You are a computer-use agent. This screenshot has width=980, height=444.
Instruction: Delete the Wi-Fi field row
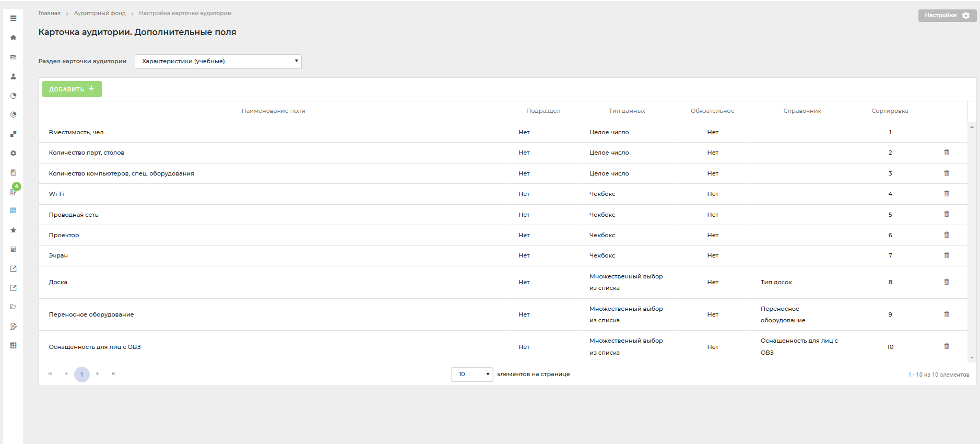[x=947, y=193]
